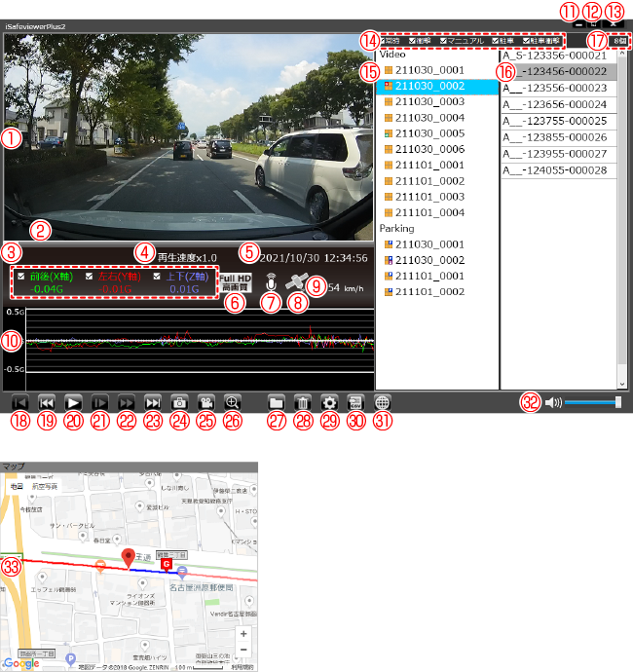This screenshot has height=672, width=633.
Task: Click the G-sensor waveform graph
Action: [x=200, y=341]
